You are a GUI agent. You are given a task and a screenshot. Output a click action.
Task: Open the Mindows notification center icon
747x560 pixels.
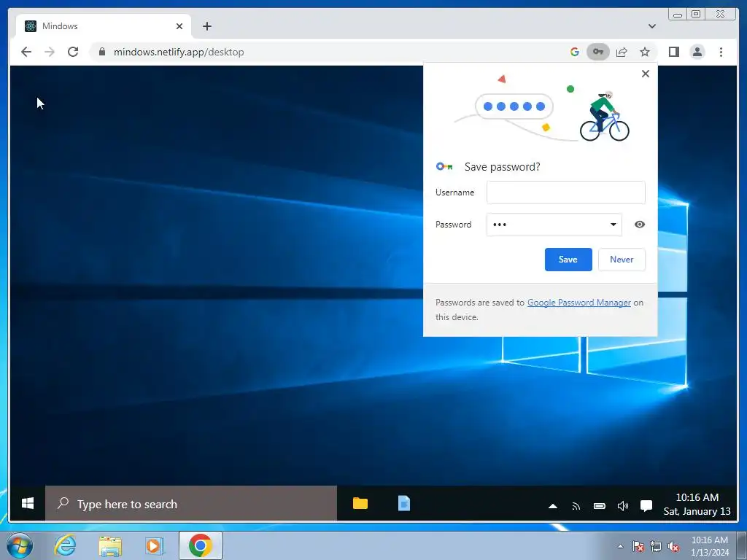click(x=646, y=506)
